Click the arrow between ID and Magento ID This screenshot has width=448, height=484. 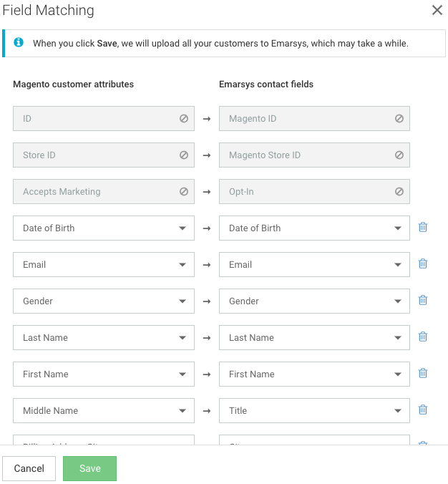pyautogui.click(x=207, y=119)
